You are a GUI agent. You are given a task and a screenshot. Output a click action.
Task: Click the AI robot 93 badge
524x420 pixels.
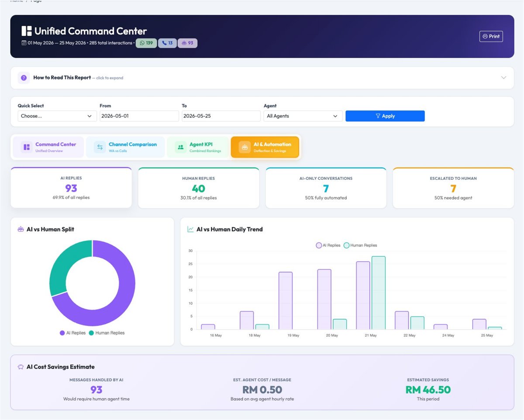[188, 43]
